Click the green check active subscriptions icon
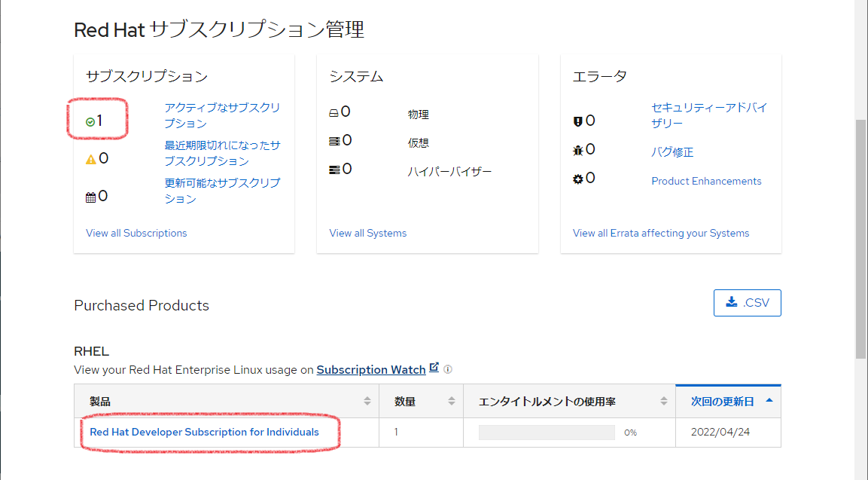The image size is (868, 480). 90,122
